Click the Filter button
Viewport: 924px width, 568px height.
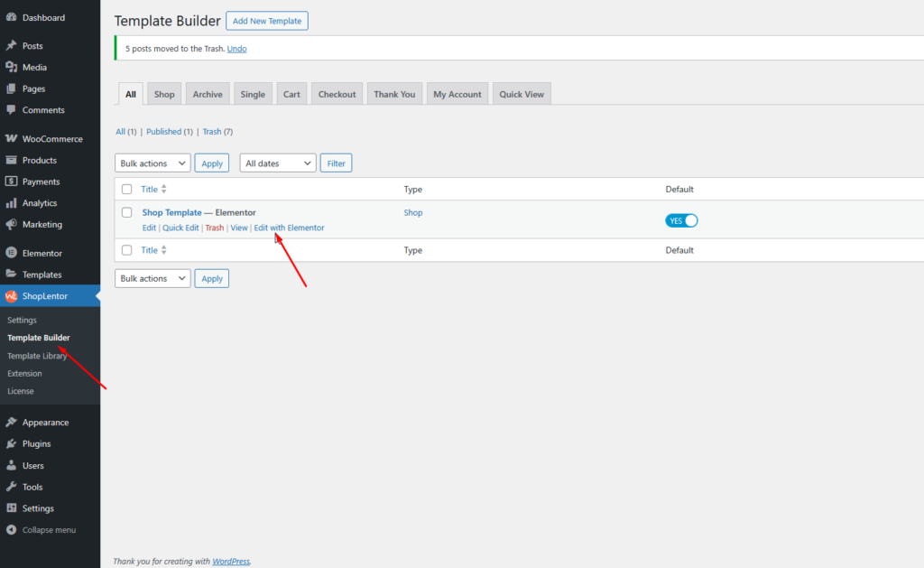tap(336, 163)
